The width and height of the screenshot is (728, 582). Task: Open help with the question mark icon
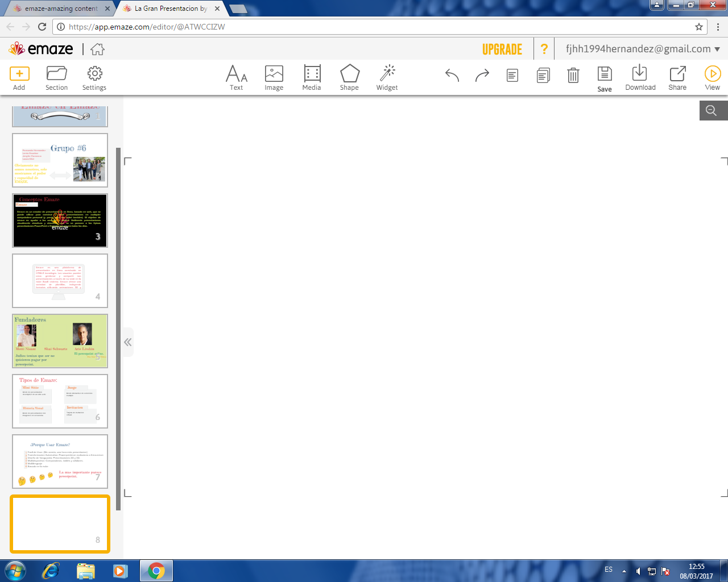point(544,49)
